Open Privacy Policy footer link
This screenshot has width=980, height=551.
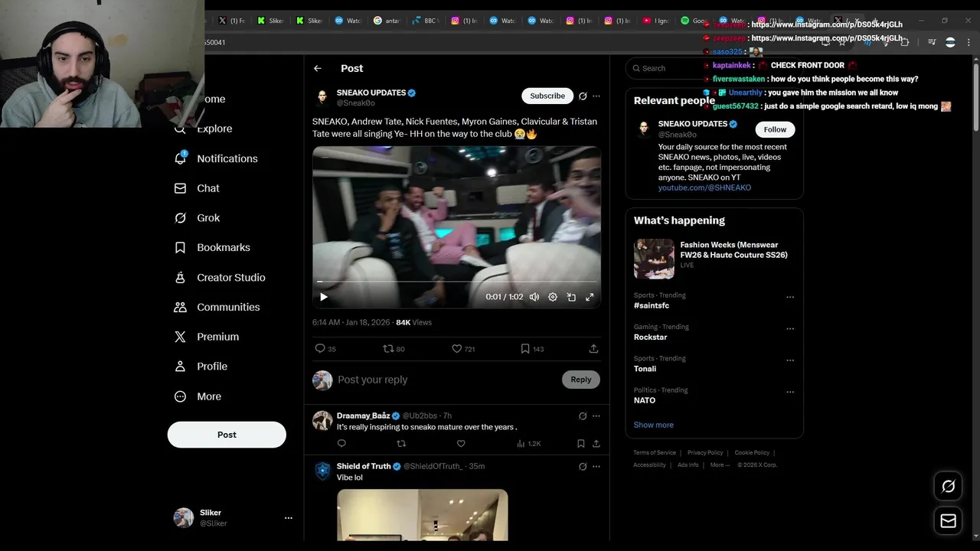pyautogui.click(x=705, y=453)
